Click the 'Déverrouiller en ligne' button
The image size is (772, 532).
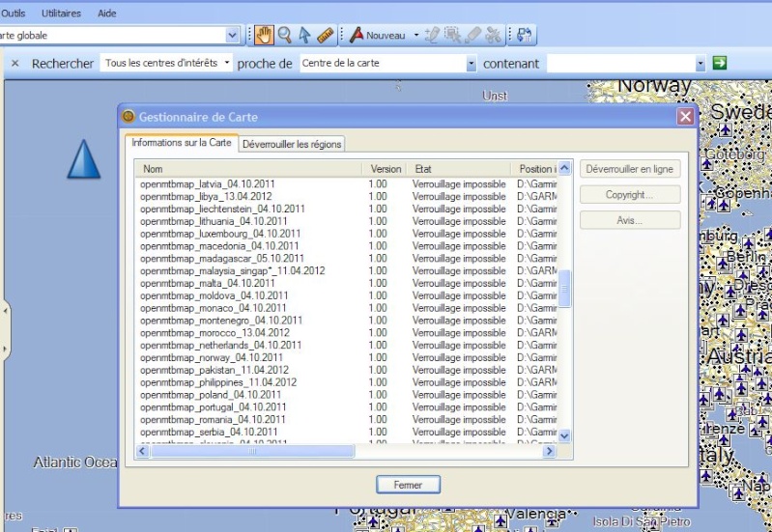630,169
